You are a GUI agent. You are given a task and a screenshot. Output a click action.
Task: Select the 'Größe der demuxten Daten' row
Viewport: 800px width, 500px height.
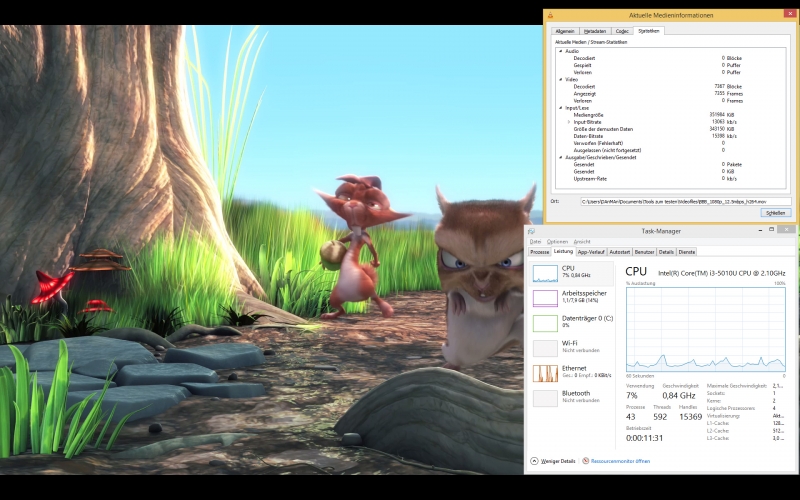(x=672, y=129)
